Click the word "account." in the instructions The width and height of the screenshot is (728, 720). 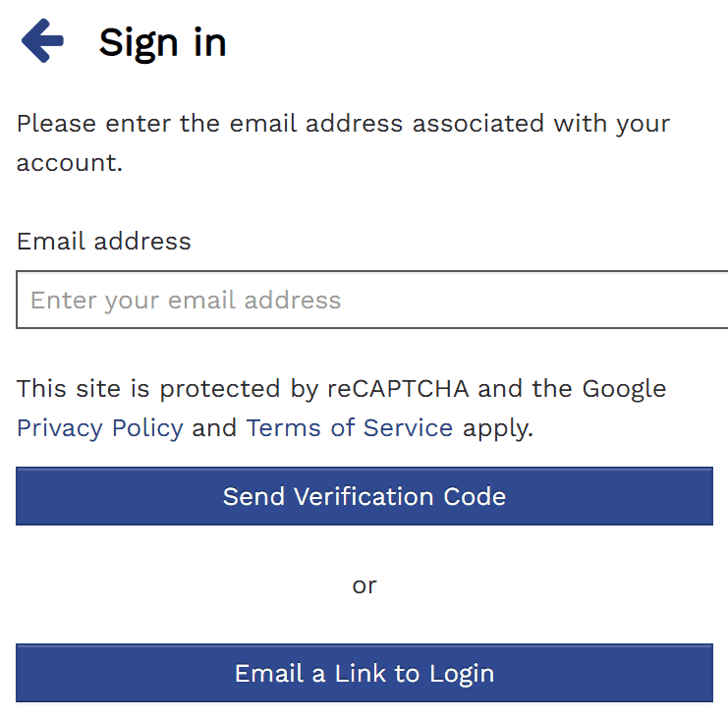[69, 163]
